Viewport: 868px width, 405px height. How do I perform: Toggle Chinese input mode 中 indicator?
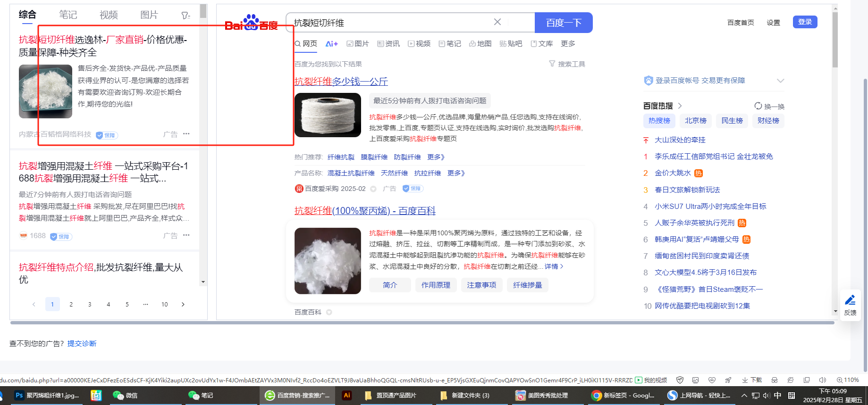click(777, 396)
